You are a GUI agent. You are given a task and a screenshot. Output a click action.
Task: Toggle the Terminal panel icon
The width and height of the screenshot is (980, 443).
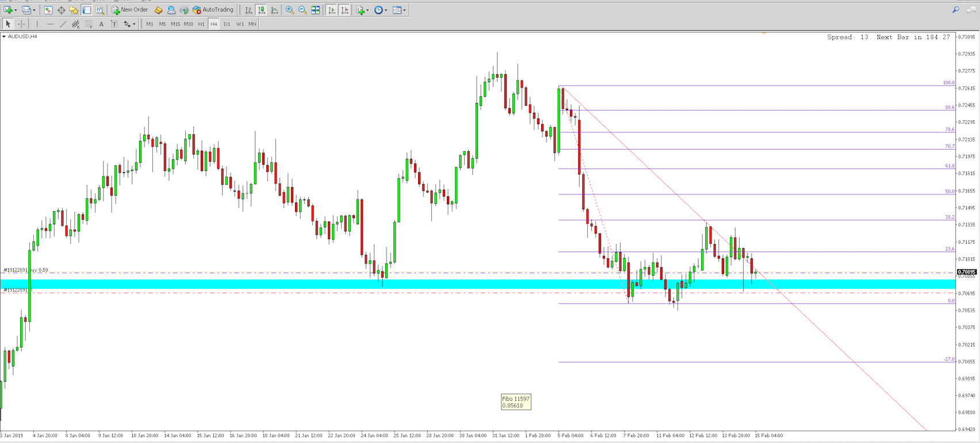87,10
